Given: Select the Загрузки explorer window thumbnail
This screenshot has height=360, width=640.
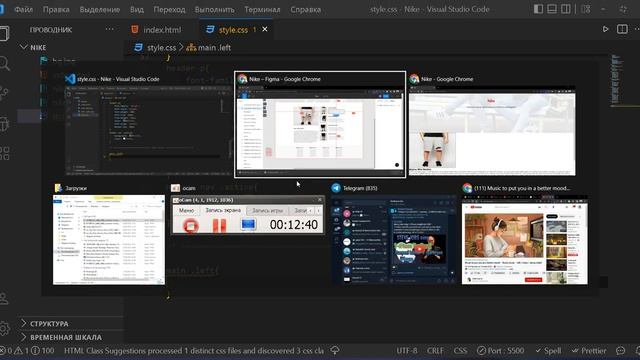Looking at the screenshot, I should click(109, 240).
